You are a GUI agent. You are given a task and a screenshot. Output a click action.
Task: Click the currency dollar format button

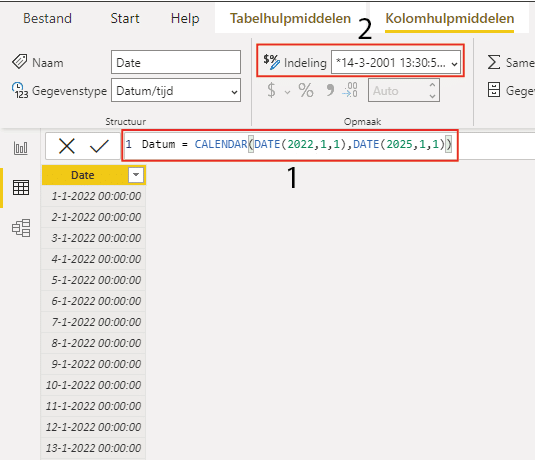click(271, 91)
